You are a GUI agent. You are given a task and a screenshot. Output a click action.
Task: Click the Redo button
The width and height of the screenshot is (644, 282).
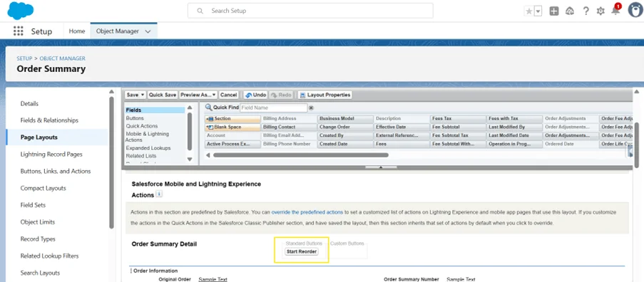click(x=281, y=95)
